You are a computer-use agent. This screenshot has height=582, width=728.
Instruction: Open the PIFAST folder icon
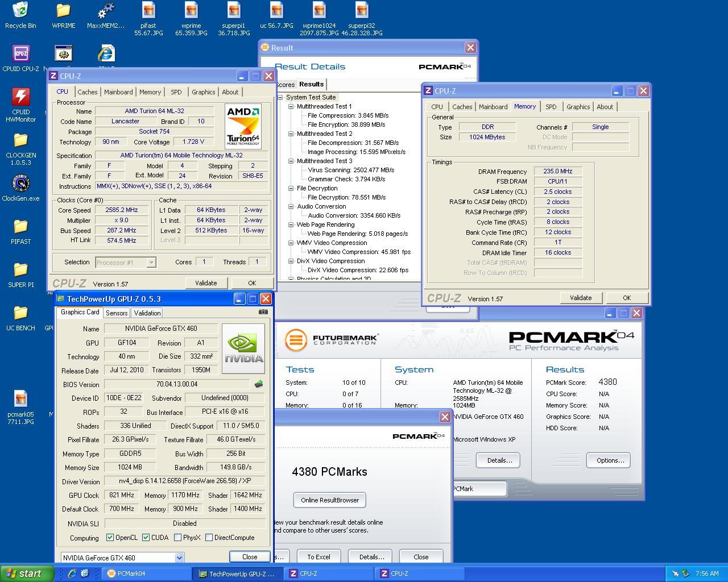coord(20,231)
